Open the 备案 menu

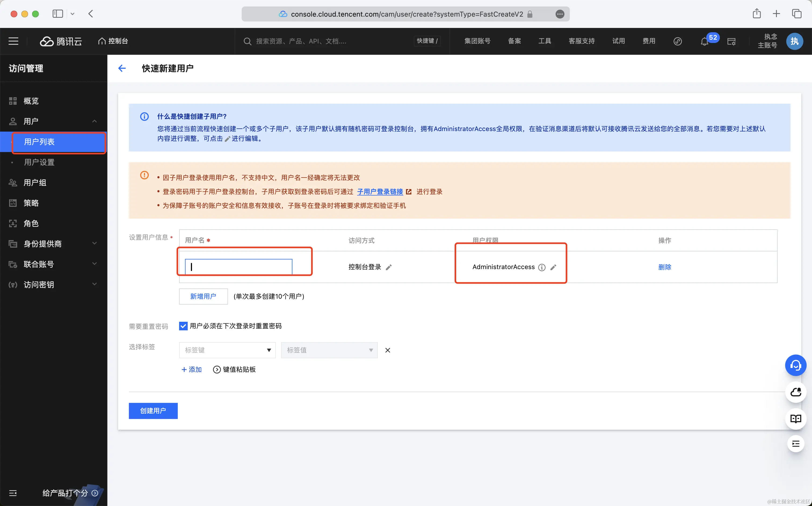coord(514,41)
